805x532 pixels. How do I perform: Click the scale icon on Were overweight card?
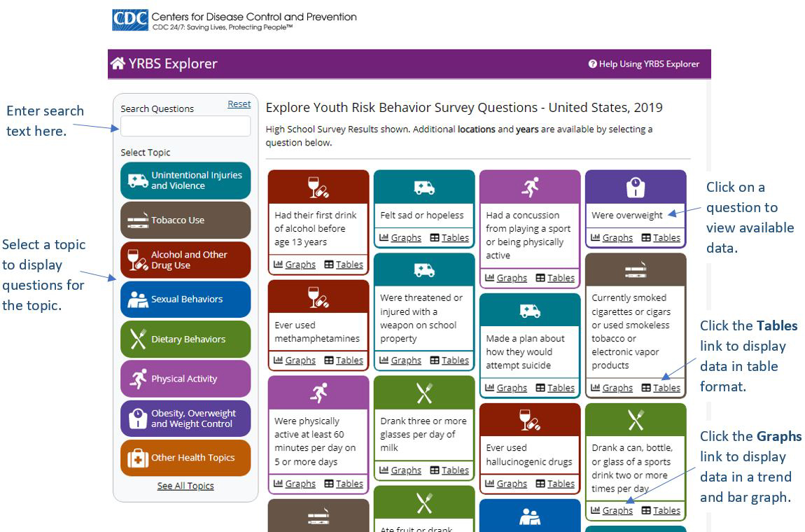[635, 188]
